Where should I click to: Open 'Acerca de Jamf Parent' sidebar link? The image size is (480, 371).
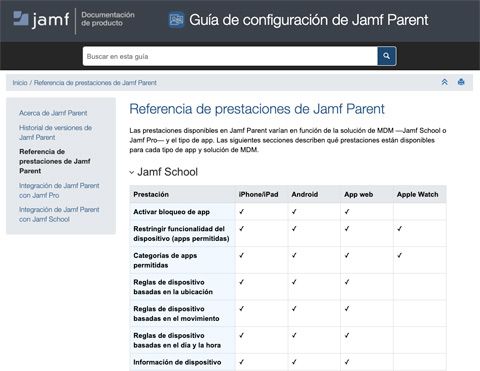pos(53,113)
